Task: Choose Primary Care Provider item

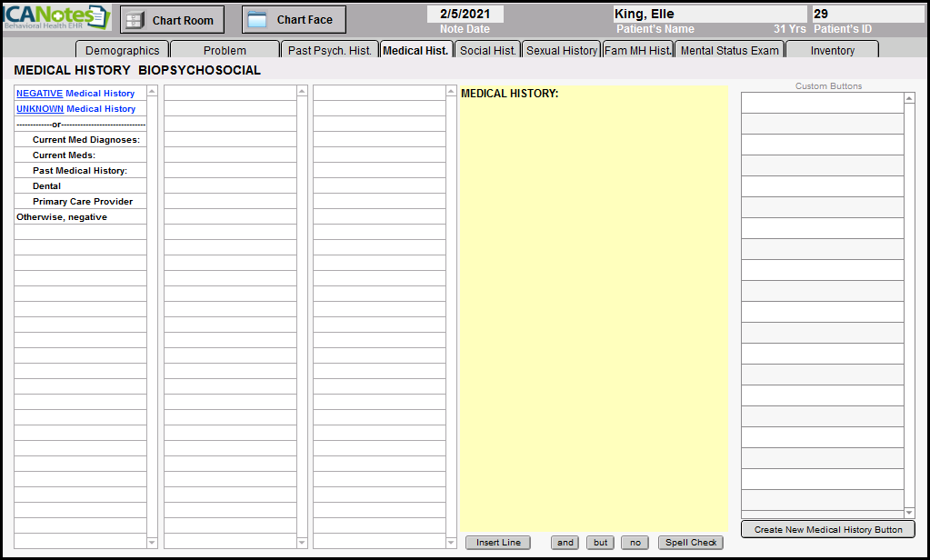Action: [83, 202]
